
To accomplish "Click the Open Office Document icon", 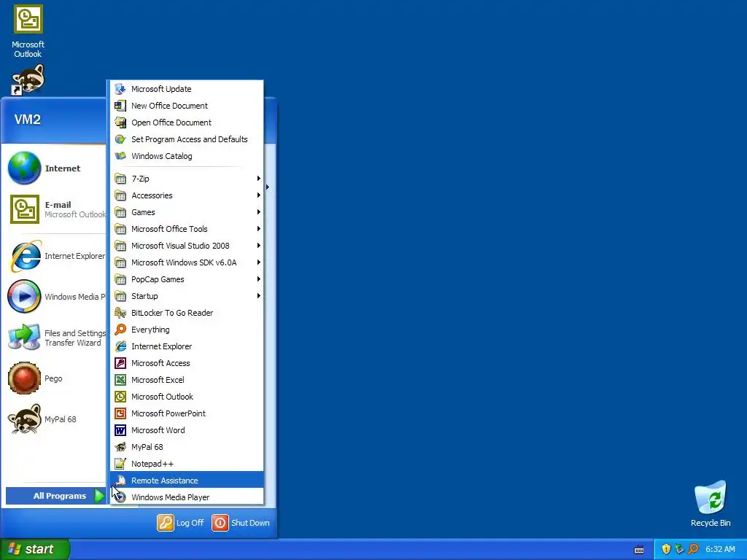I will pos(120,122).
